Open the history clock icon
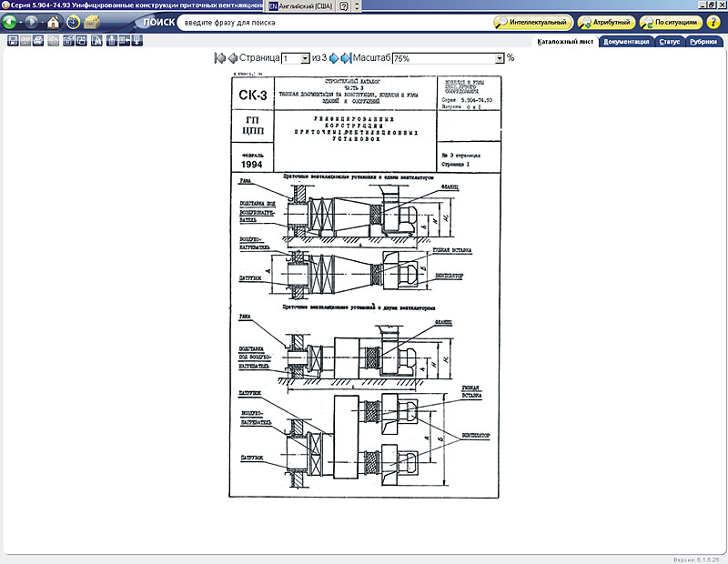 click(73, 22)
